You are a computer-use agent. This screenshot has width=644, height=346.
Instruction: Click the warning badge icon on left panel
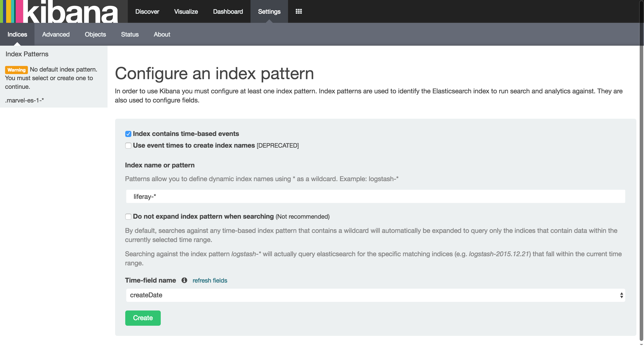pos(16,70)
